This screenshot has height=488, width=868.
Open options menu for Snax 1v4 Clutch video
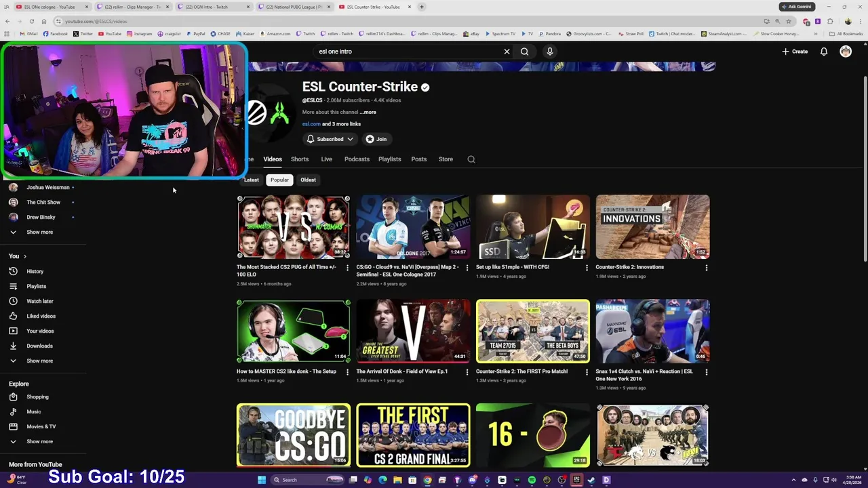[706, 372]
